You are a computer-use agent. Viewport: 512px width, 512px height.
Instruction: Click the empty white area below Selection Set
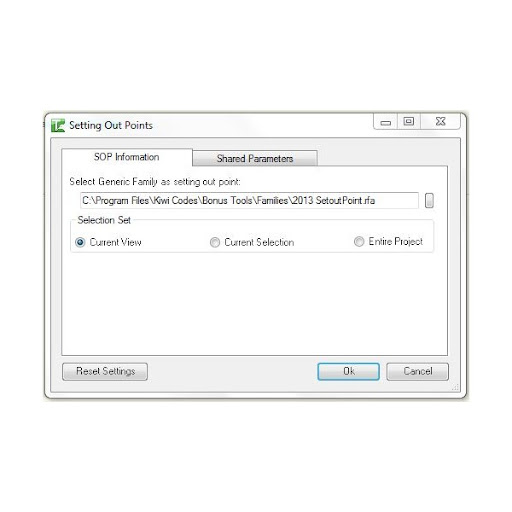pyautogui.click(x=254, y=303)
